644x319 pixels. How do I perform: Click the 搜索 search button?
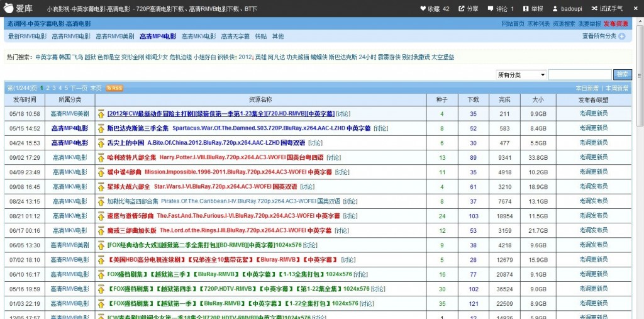[x=622, y=74]
